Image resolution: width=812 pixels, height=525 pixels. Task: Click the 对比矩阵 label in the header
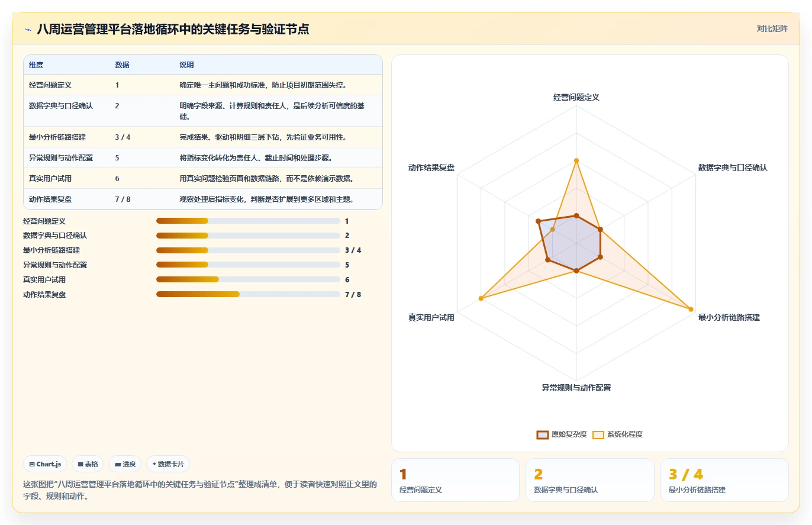772,28
